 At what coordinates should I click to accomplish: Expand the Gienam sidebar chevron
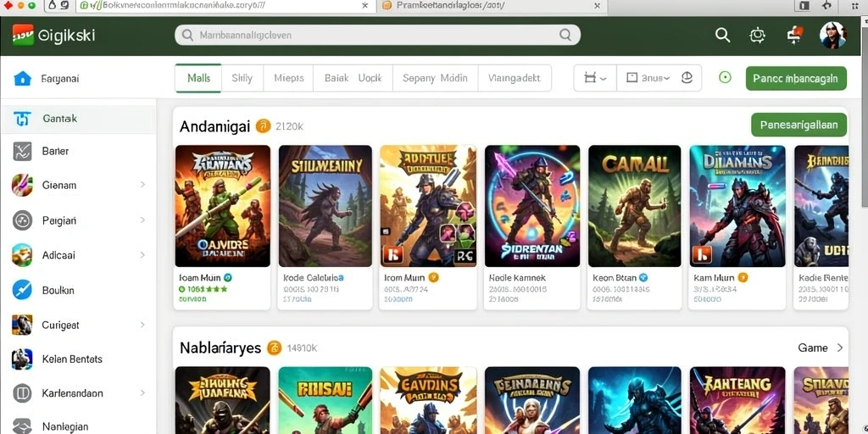click(x=142, y=185)
